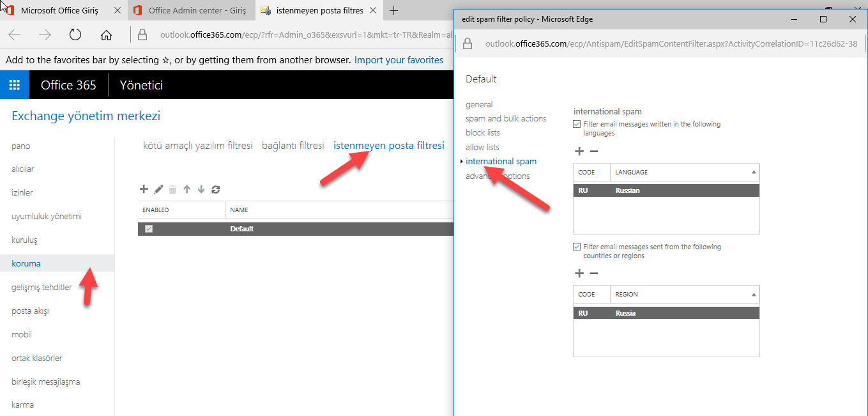Image resolution: width=868 pixels, height=416 pixels.
Task: Click the Yönetici header label
Action: coord(141,85)
